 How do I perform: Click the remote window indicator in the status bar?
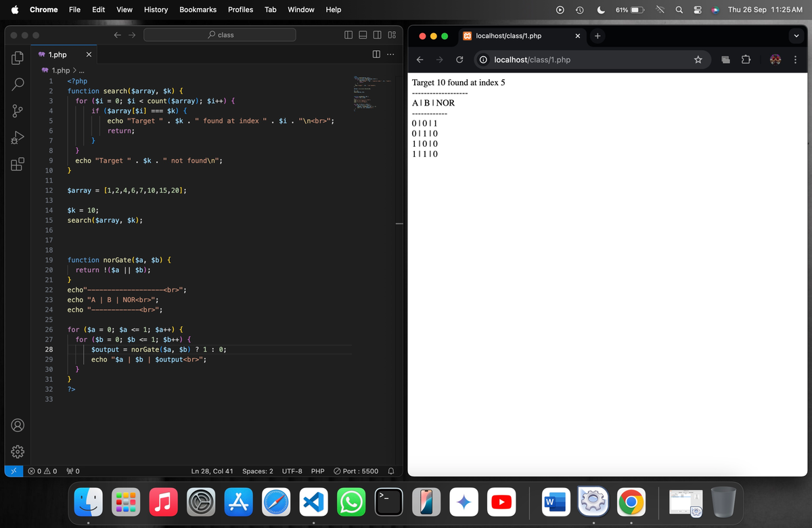(14, 470)
